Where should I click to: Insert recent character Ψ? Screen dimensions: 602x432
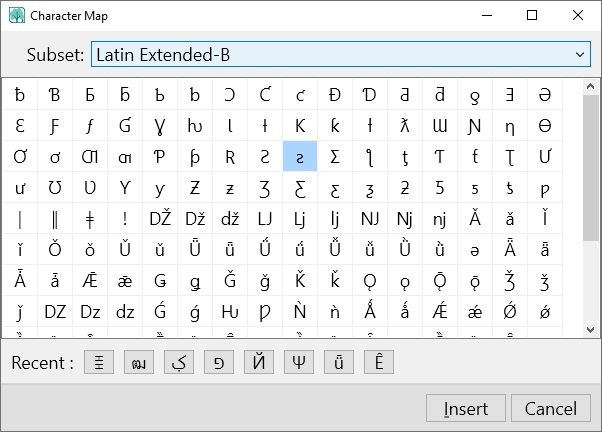[299, 362]
